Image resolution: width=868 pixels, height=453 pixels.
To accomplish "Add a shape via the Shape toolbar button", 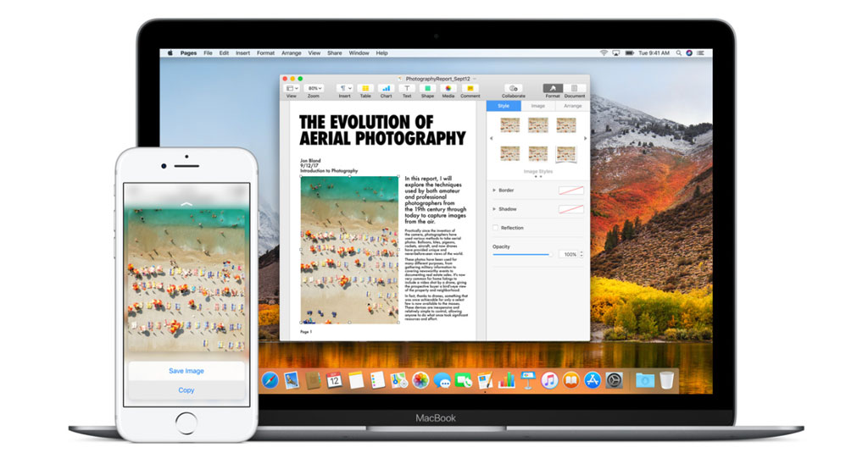I will click(x=427, y=91).
